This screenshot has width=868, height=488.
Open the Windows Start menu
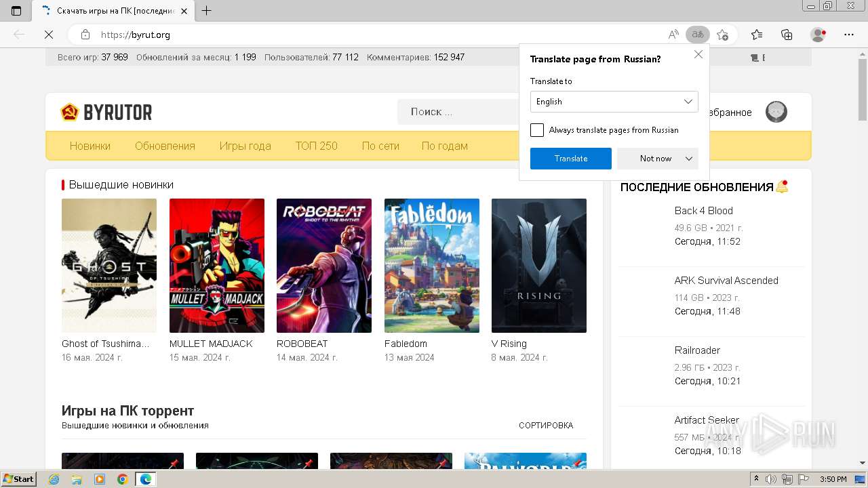[19, 479]
